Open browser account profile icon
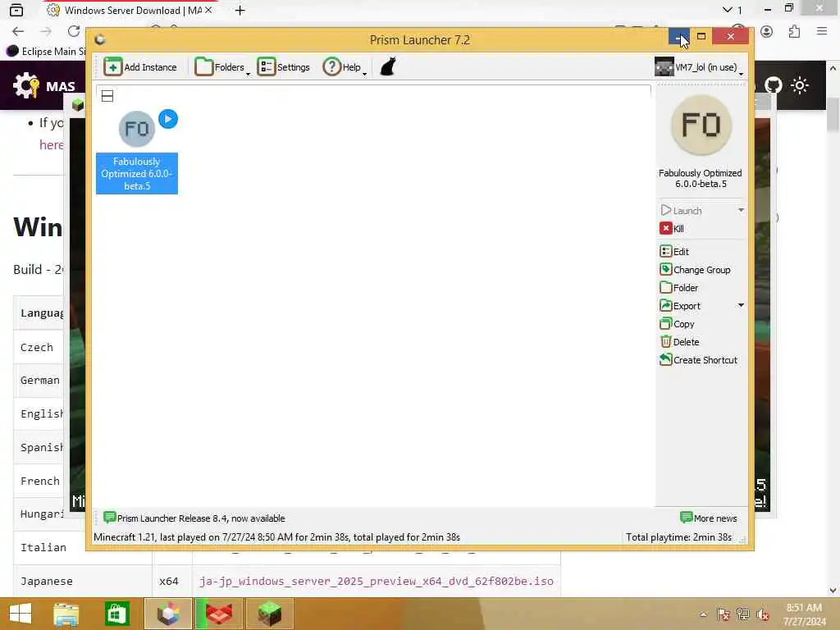Image resolution: width=840 pixels, height=630 pixels. pyautogui.click(x=767, y=32)
